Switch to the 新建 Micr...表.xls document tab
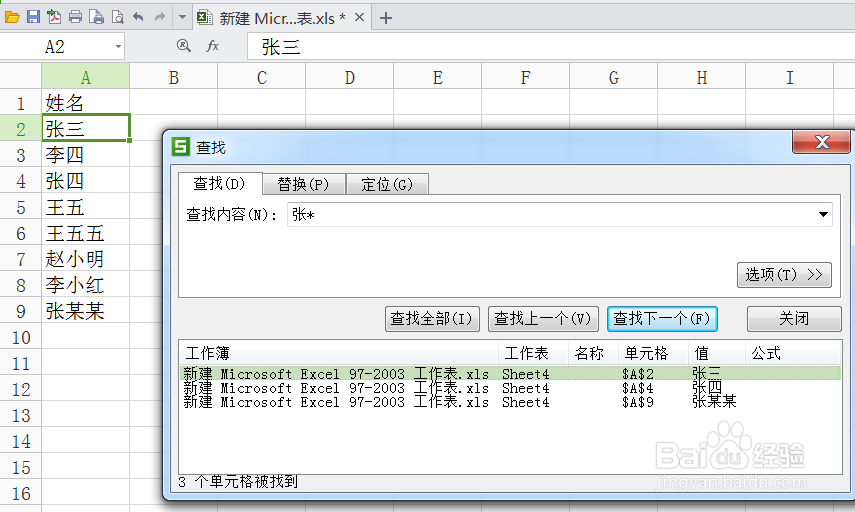 click(x=281, y=18)
